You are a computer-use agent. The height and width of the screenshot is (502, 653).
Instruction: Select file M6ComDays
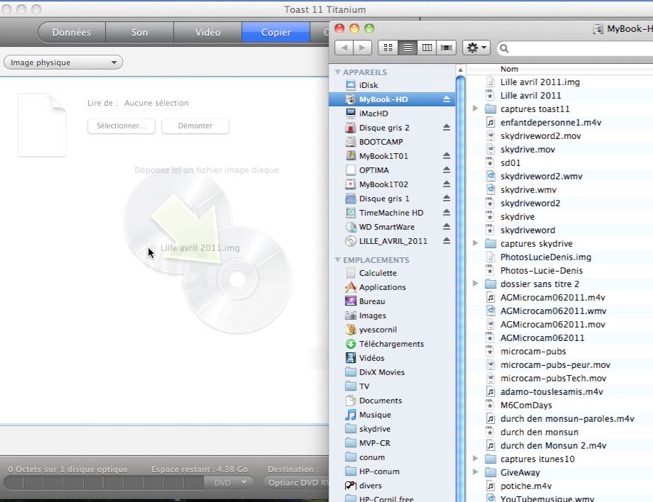[526, 405]
